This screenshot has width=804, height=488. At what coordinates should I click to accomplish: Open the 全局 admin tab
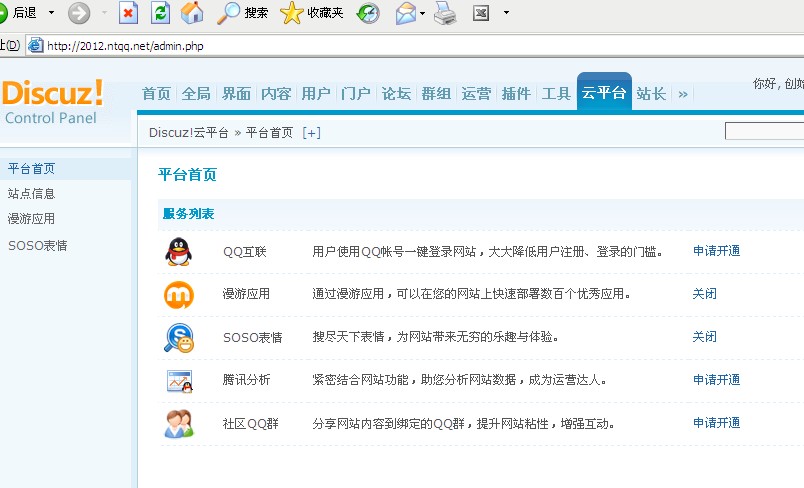point(196,94)
